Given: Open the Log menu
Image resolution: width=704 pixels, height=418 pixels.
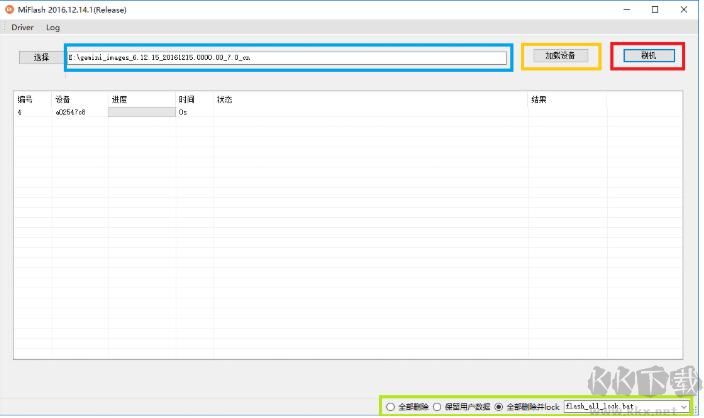Looking at the screenshot, I should pos(53,27).
